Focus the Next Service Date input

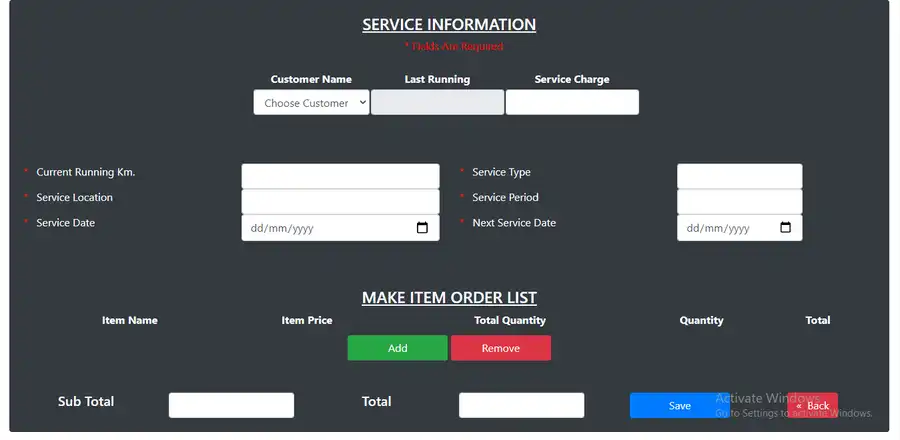(x=725, y=228)
